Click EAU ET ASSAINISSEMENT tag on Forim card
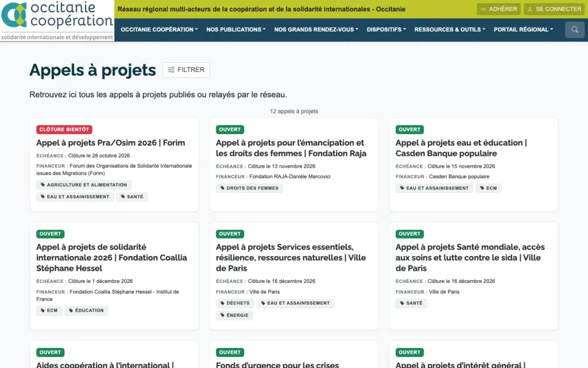Screen dimensions: 588x368 75,197
